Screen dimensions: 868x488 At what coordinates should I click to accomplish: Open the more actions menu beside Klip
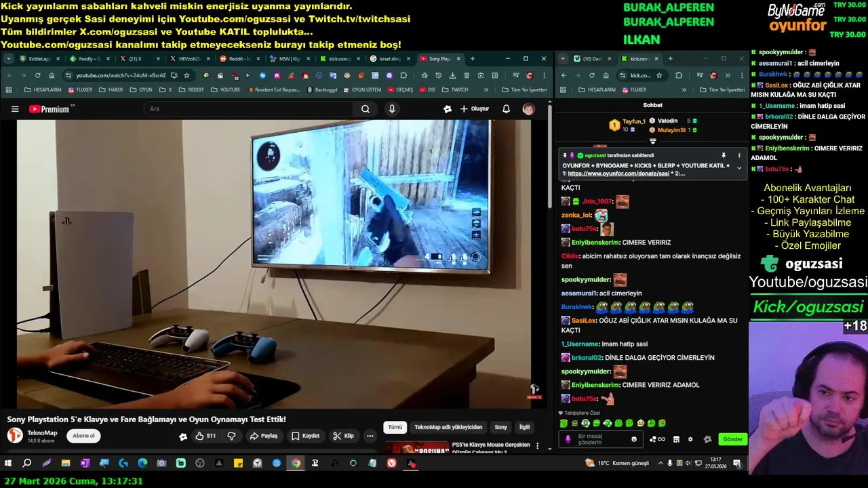click(x=370, y=436)
